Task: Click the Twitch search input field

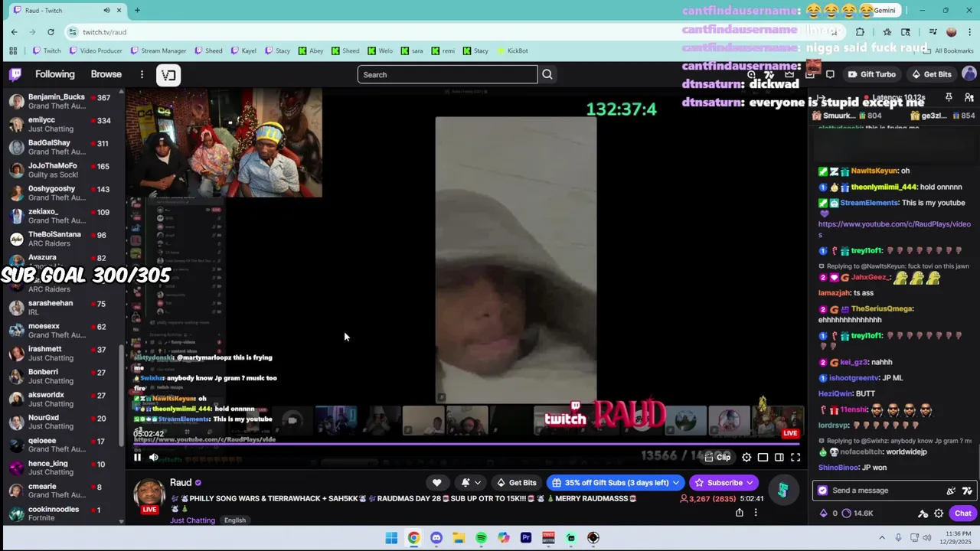Action: (447, 74)
